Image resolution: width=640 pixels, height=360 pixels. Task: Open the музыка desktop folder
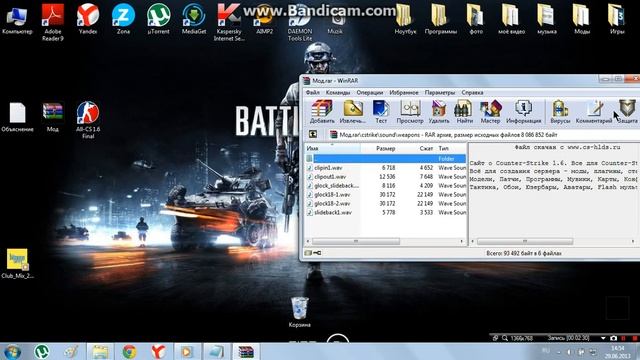[547, 19]
